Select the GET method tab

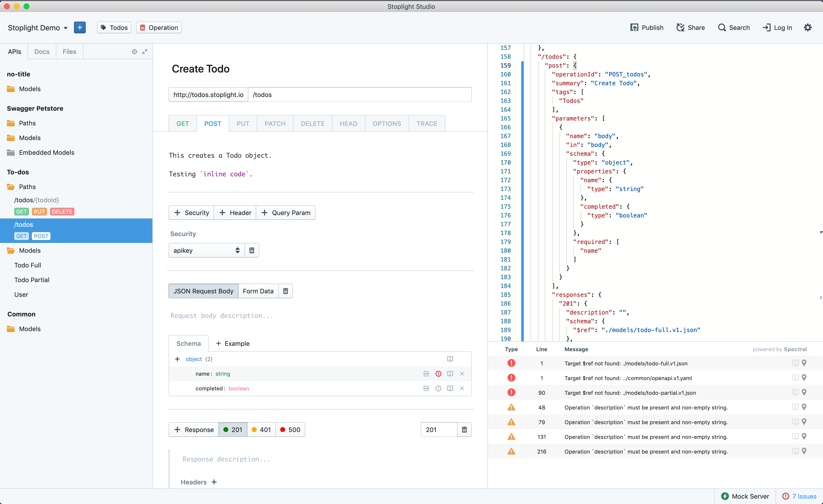[183, 124]
